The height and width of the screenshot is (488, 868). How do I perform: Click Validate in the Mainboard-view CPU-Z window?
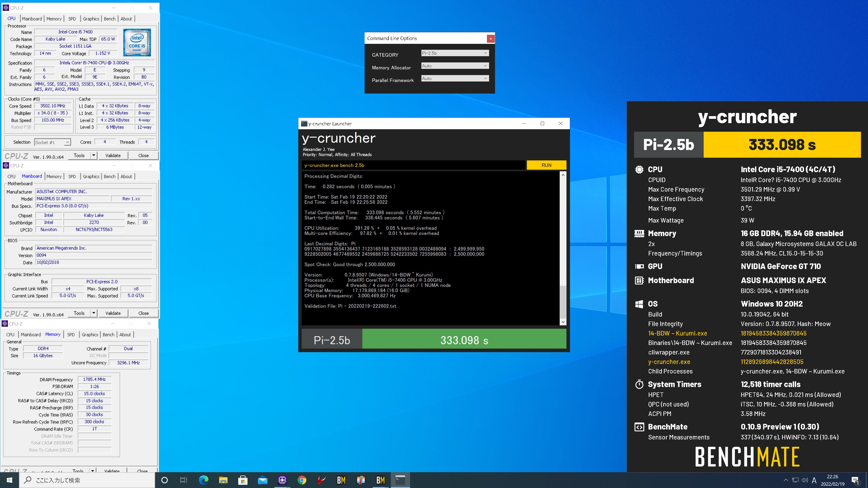113,313
